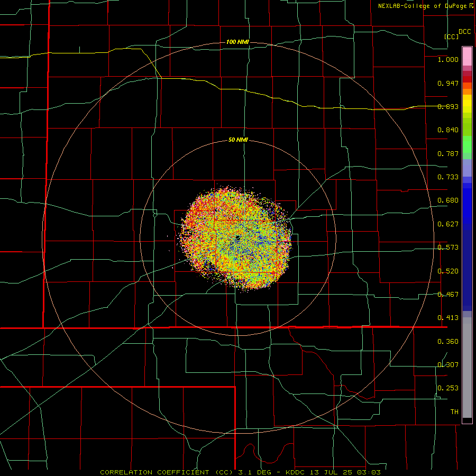Click the TH threshold label
This screenshot has width=476, height=476.
pyautogui.click(x=454, y=412)
